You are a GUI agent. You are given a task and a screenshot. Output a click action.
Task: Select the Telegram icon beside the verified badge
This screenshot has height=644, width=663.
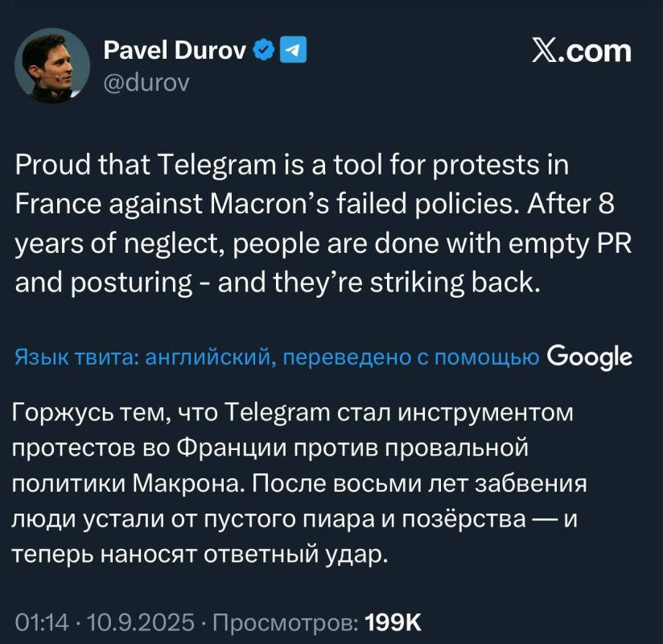[294, 48]
